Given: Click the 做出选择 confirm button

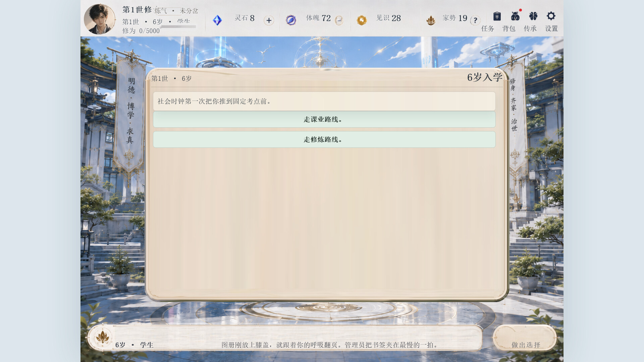Looking at the screenshot, I should coord(525,339).
